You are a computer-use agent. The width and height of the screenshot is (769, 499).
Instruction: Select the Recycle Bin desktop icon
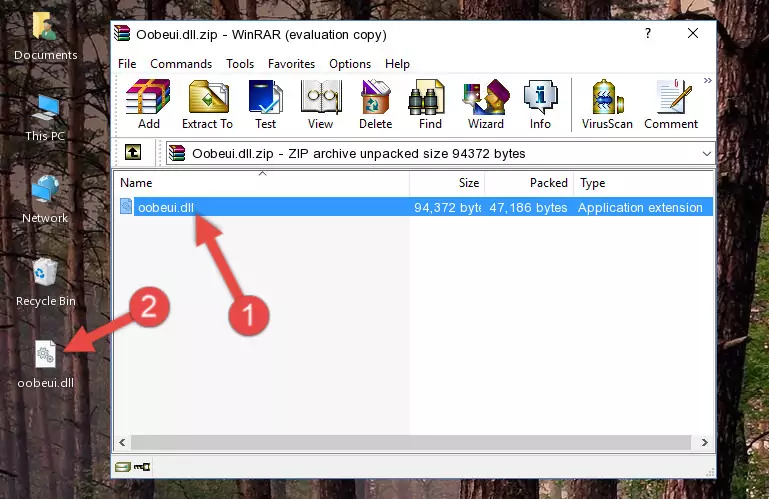(45, 282)
